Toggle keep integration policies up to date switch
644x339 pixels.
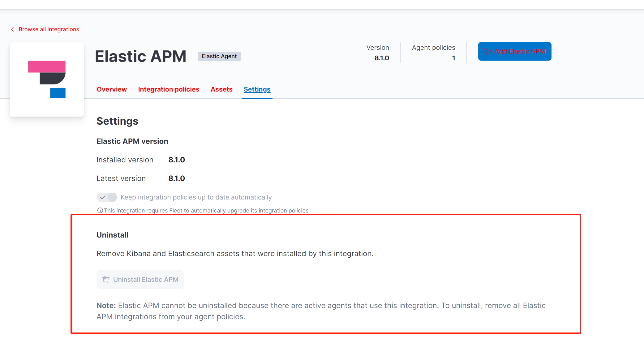(x=107, y=197)
